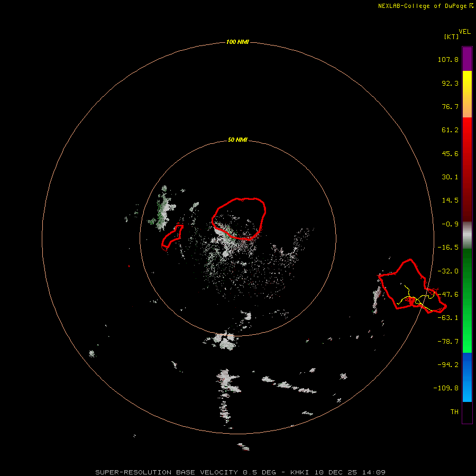Click the small elongated island outline at left
The height and width of the screenshot is (476, 476).
(172, 236)
